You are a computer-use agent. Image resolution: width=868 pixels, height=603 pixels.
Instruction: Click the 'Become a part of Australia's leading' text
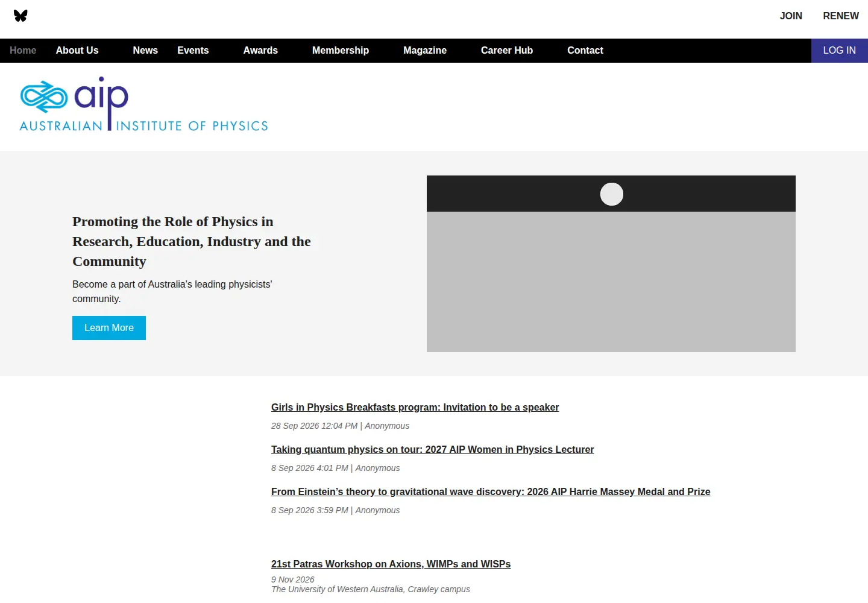(172, 291)
